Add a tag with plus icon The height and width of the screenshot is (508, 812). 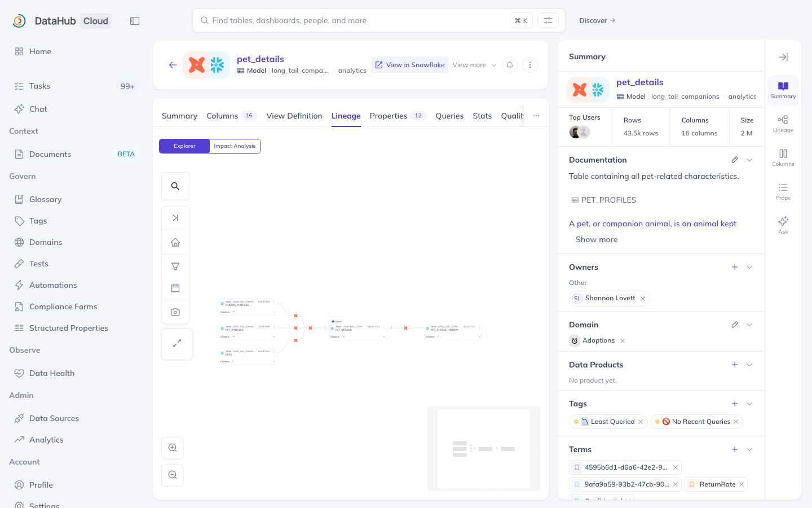(735, 404)
